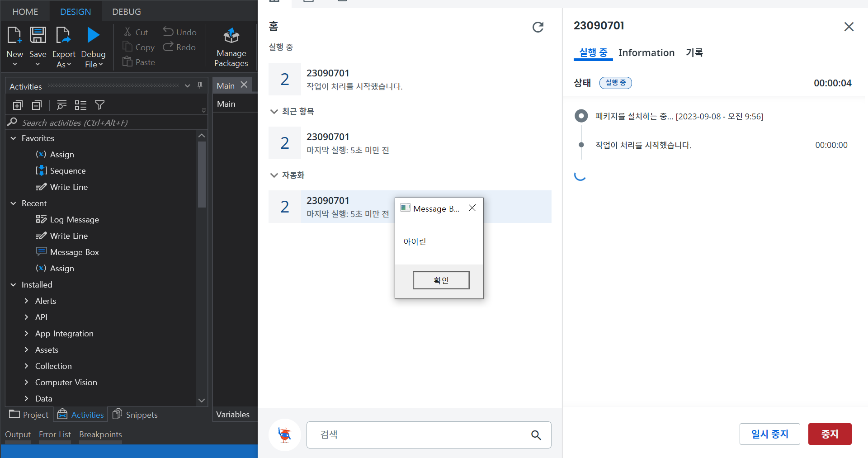Expand the Assets category

(x=26, y=350)
